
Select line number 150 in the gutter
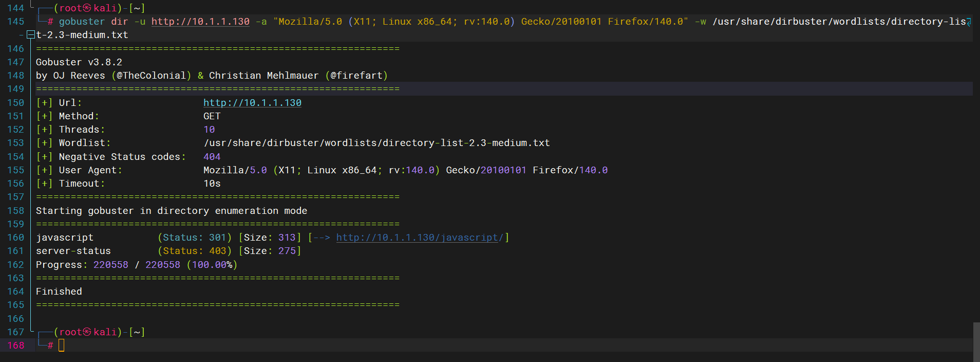[x=15, y=103]
